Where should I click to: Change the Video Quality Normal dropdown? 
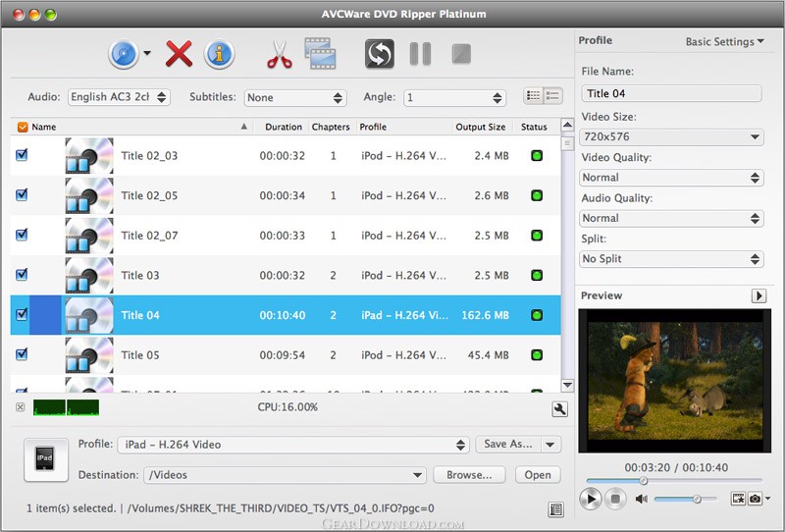pyautogui.click(x=671, y=178)
